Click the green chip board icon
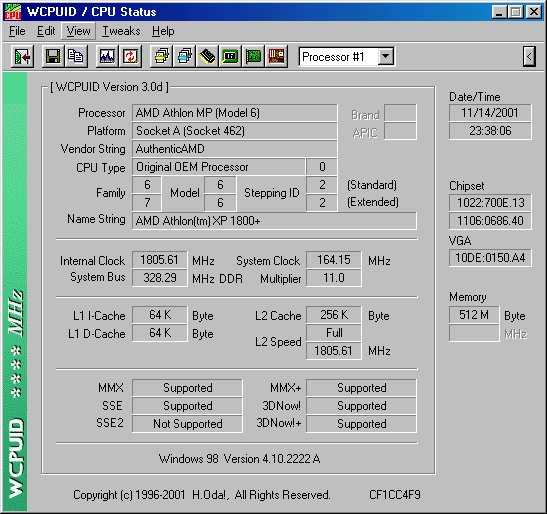This screenshot has height=514, width=547. click(x=230, y=56)
